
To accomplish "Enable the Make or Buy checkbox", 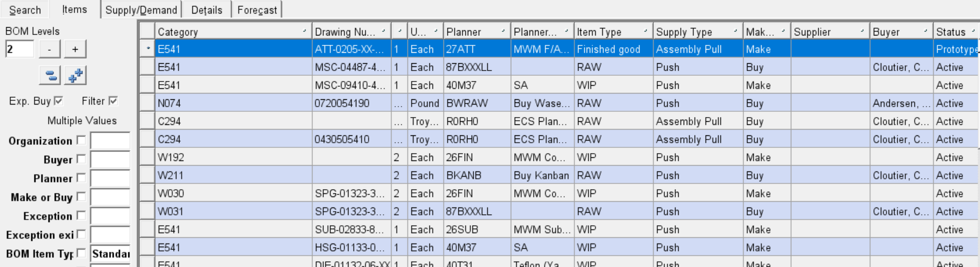I will tap(81, 196).
